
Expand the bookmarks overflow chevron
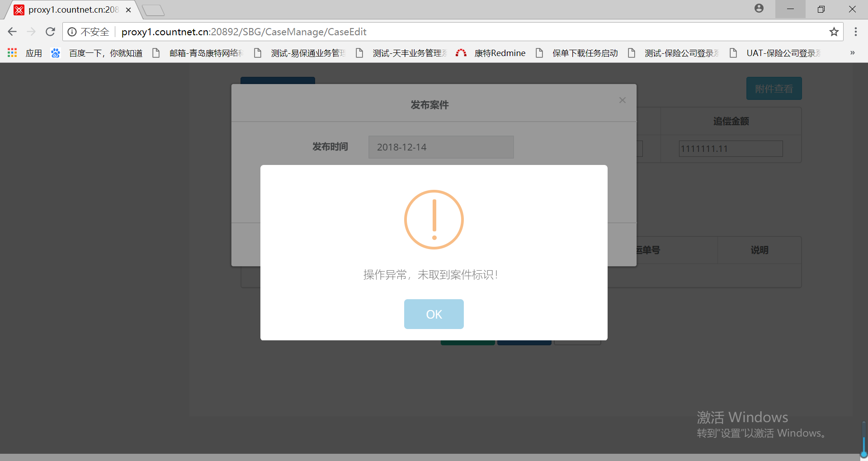tap(853, 53)
